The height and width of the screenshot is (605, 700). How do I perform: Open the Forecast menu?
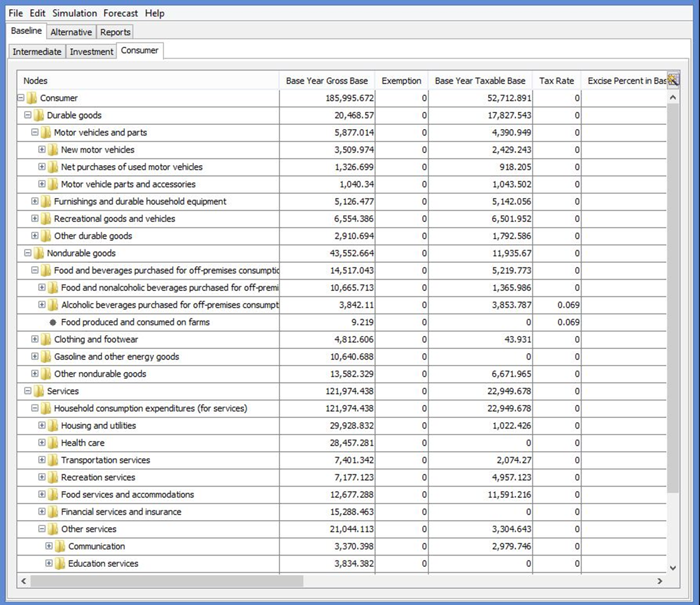[120, 13]
